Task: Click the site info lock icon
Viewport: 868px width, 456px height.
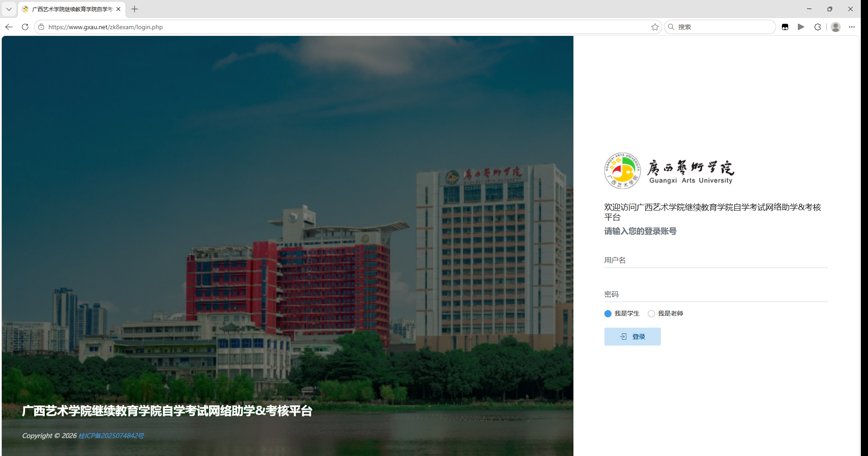Action: coord(41,27)
